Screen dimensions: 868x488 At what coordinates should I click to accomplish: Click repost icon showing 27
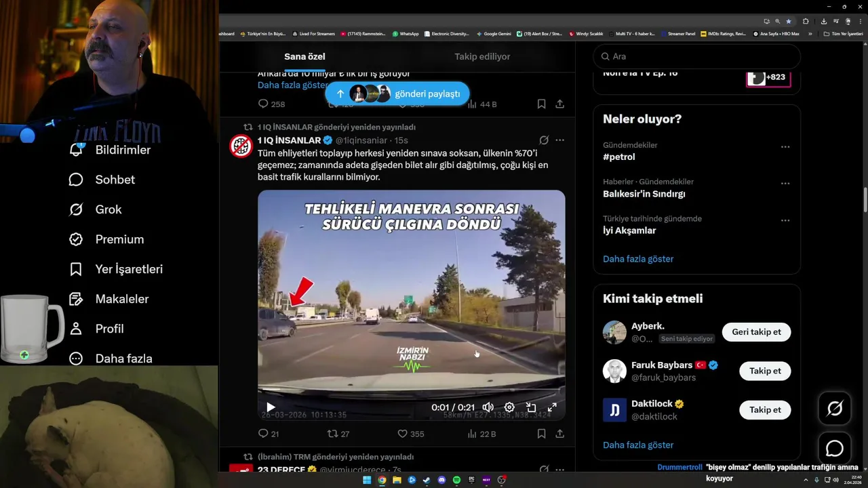(332, 434)
